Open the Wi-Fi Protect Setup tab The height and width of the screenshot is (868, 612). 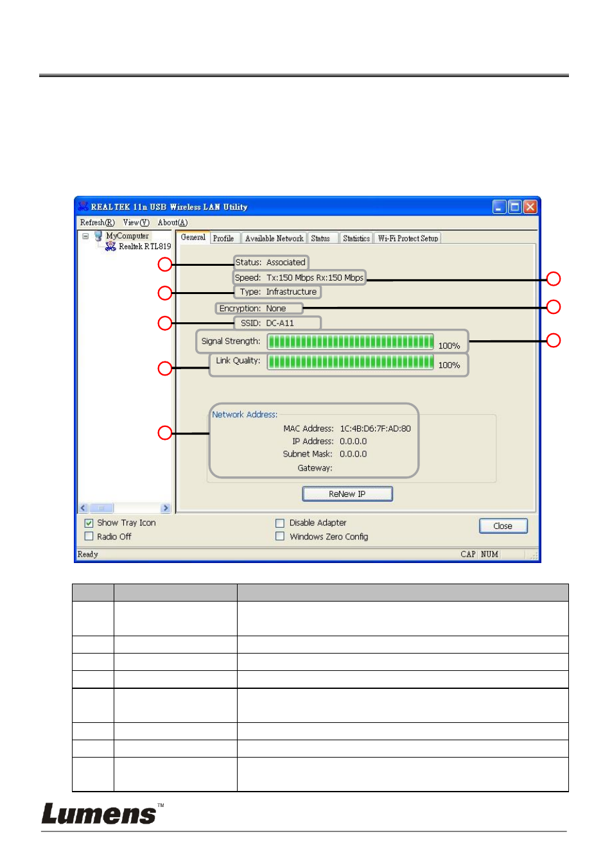pos(408,238)
